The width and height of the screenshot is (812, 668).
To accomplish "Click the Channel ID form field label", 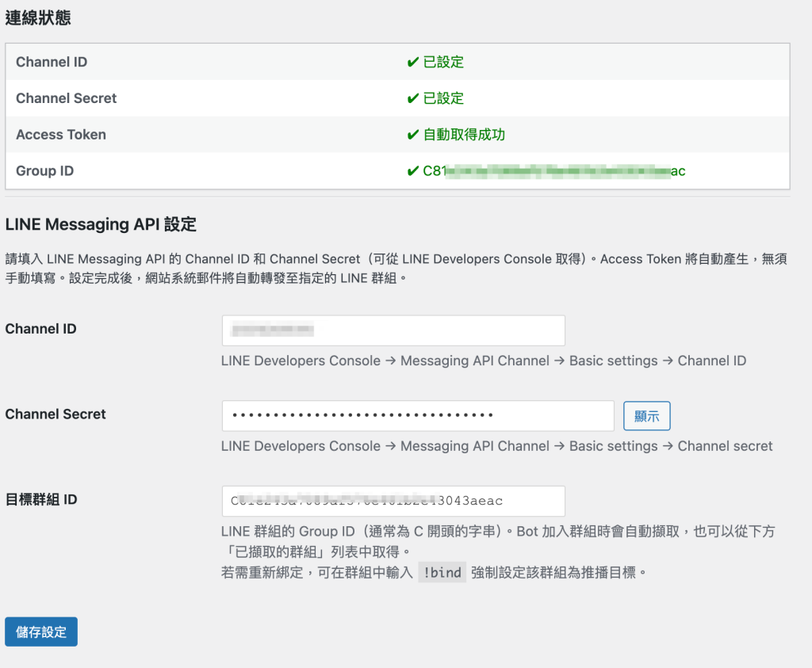I will [x=41, y=329].
